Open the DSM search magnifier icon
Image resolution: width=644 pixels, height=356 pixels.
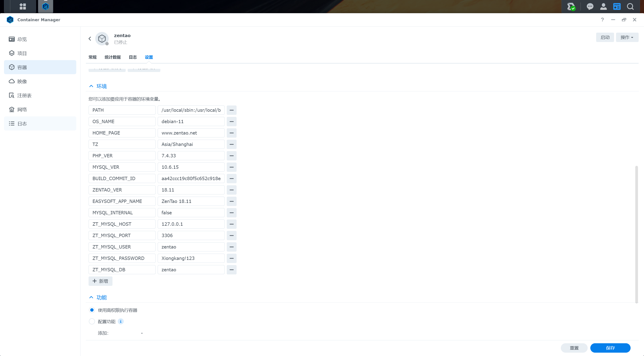630,6
